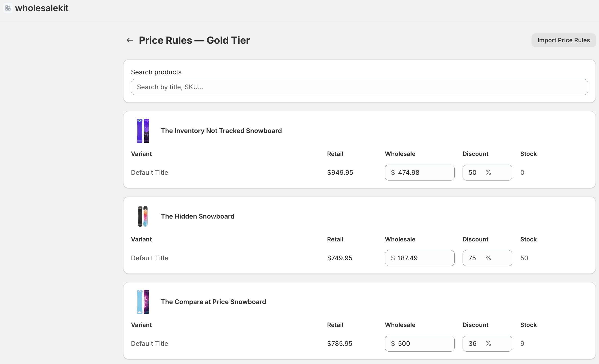599x364 pixels.
Task: Focus the Search by title, SKU field
Action: 359,87
